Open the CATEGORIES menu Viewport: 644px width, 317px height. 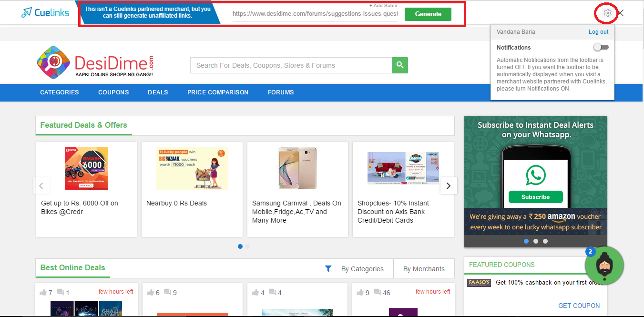click(60, 92)
